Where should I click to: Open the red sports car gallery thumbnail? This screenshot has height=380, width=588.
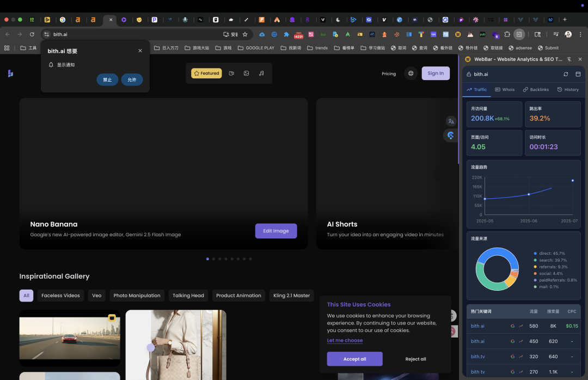70,338
